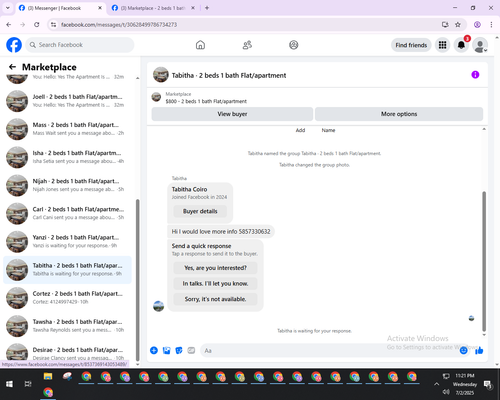
Task: Click the Facebook logo
Action: pyautogui.click(x=14, y=45)
